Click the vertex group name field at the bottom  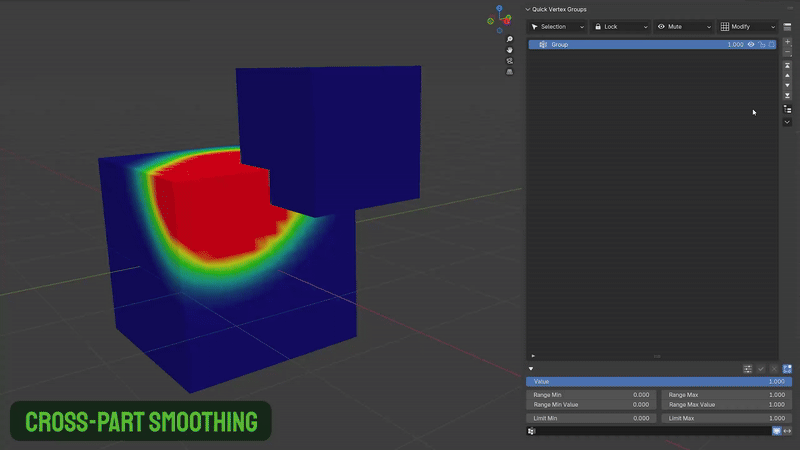pyautogui.click(x=648, y=431)
